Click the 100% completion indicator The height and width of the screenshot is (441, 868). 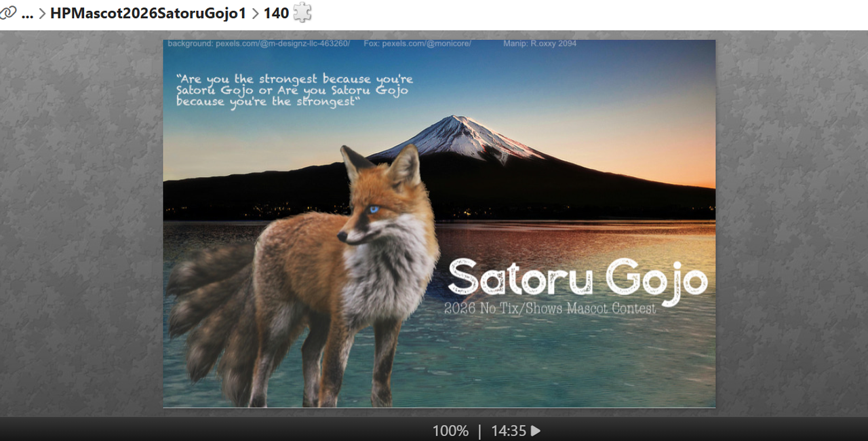point(450,431)
